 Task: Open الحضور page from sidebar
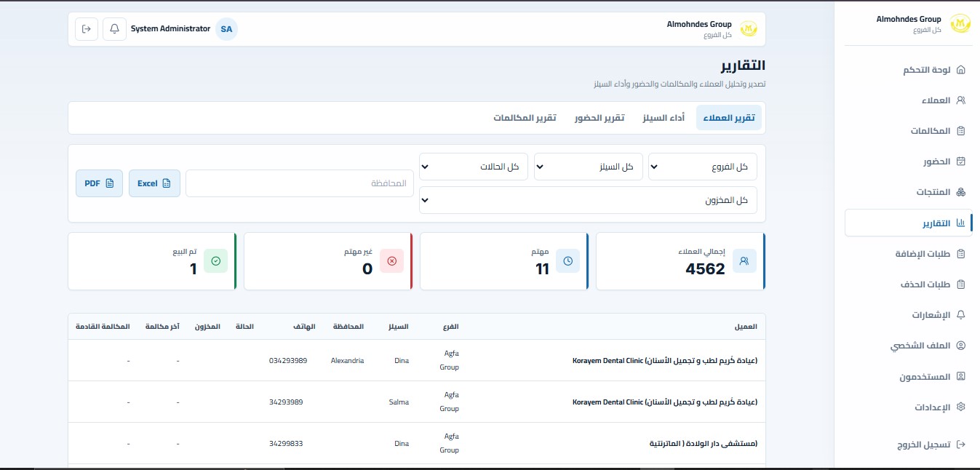pos(908,162)
